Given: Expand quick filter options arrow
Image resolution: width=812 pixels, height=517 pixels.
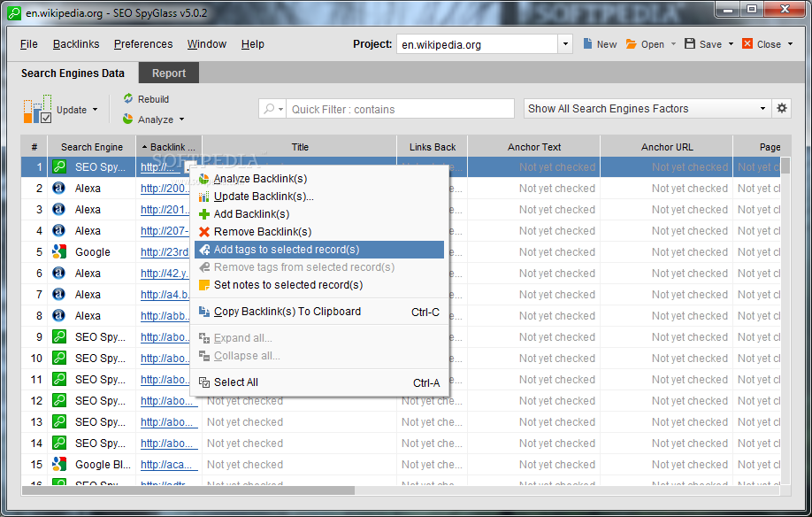Looking at the screenshot, I should tap(280, 109).
